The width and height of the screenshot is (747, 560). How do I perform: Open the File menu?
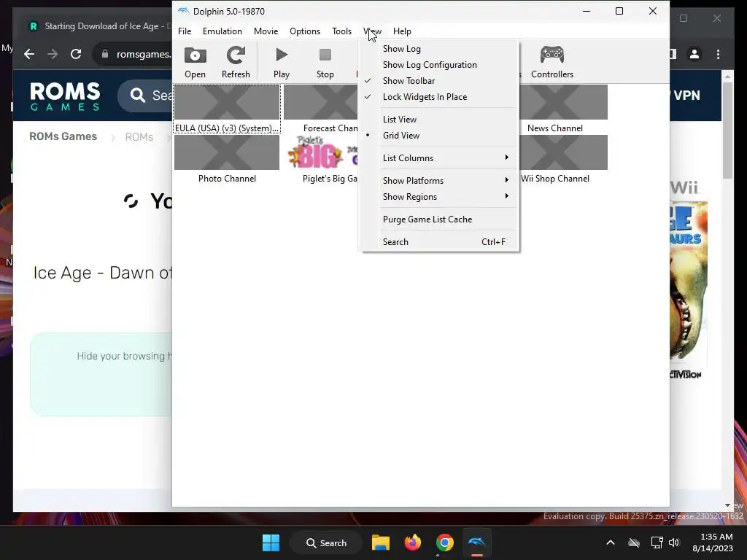pos(185,31)
